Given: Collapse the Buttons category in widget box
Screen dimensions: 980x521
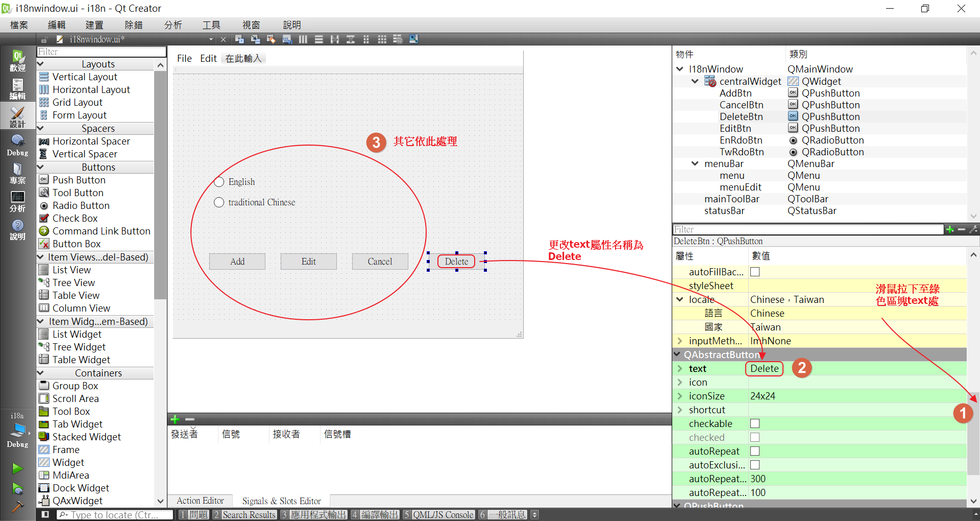Looking at the screenshot, I should coord(41,167).
